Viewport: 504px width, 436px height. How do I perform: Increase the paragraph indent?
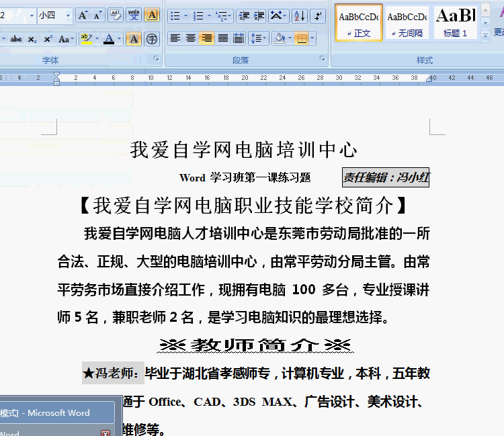(x=259, y=15)
